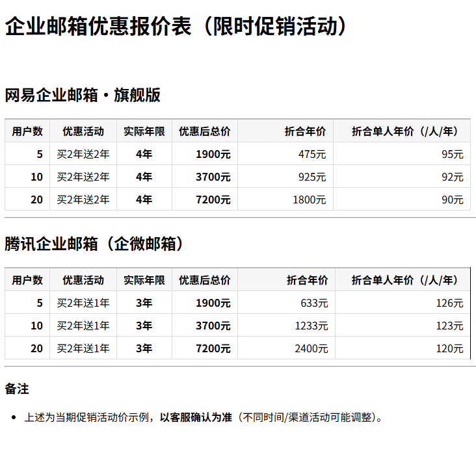
Task: Click the bold text 以客服确认为准
Action: [x=196, y=417]
